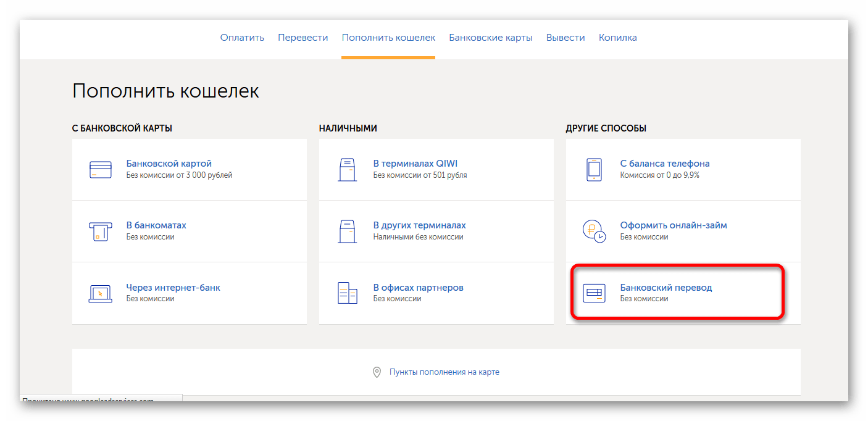Screen dimensions: 868x421
Task: Open the С баланса телефона option
Action: (x=664, y=164)
